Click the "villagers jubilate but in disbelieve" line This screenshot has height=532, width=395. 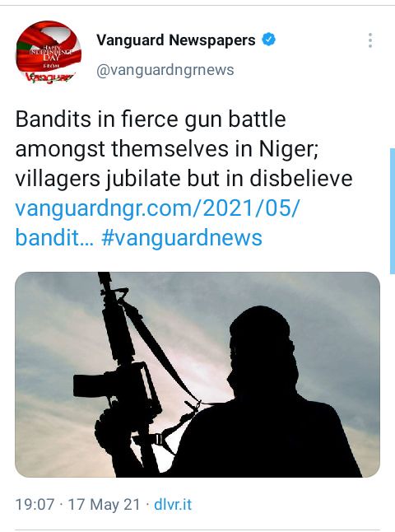[x=184, y=179]
